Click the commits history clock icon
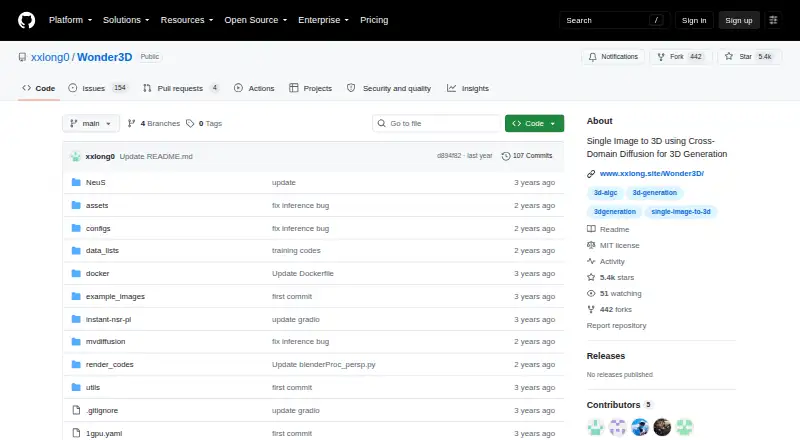Screen dimensions: 800x440 point(506,156)
